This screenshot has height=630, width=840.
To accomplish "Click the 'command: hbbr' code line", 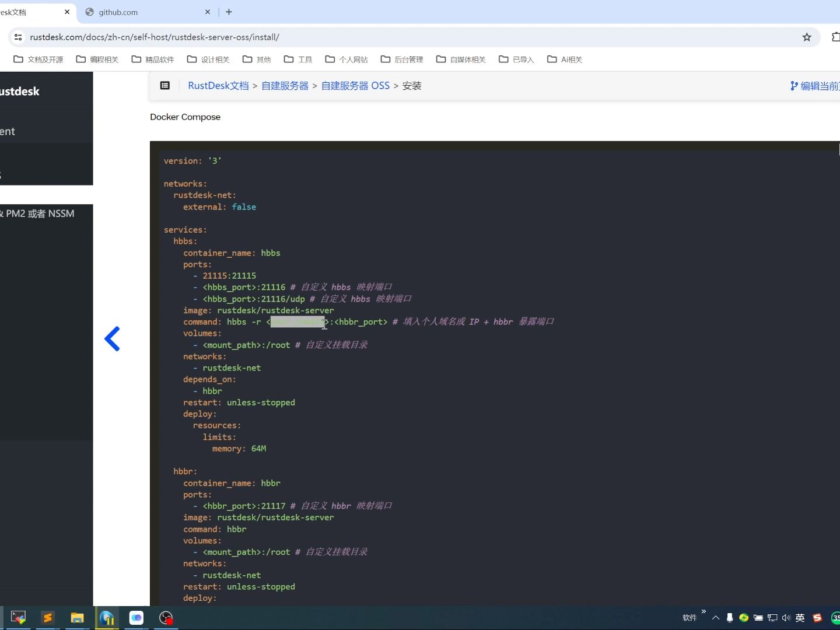I will point(215,529).
